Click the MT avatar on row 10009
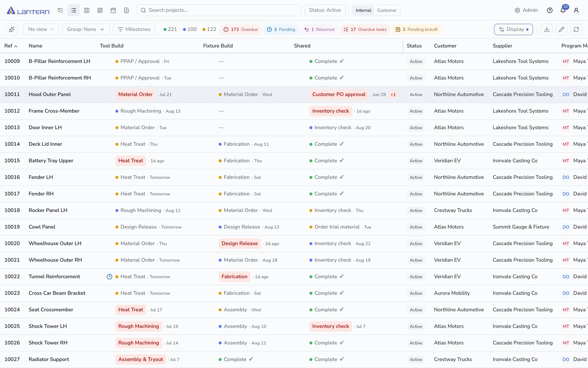588x368 pixels. pos(566,61)
